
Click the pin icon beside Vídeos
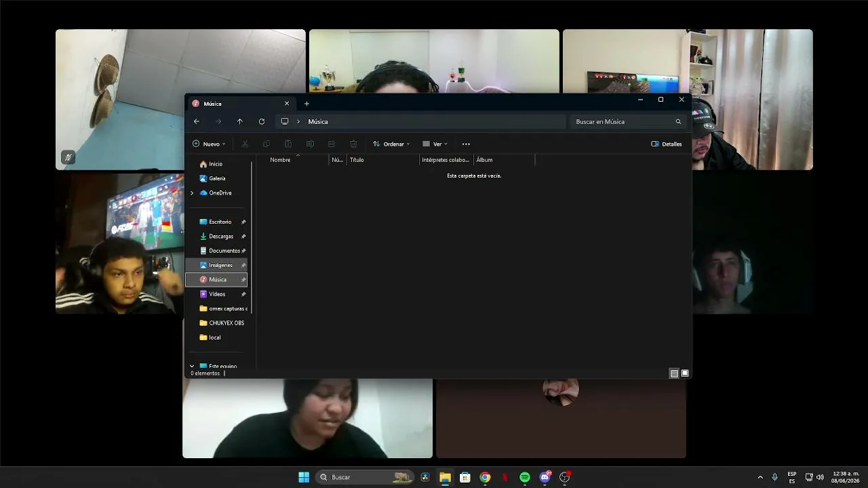pos(243,294)
